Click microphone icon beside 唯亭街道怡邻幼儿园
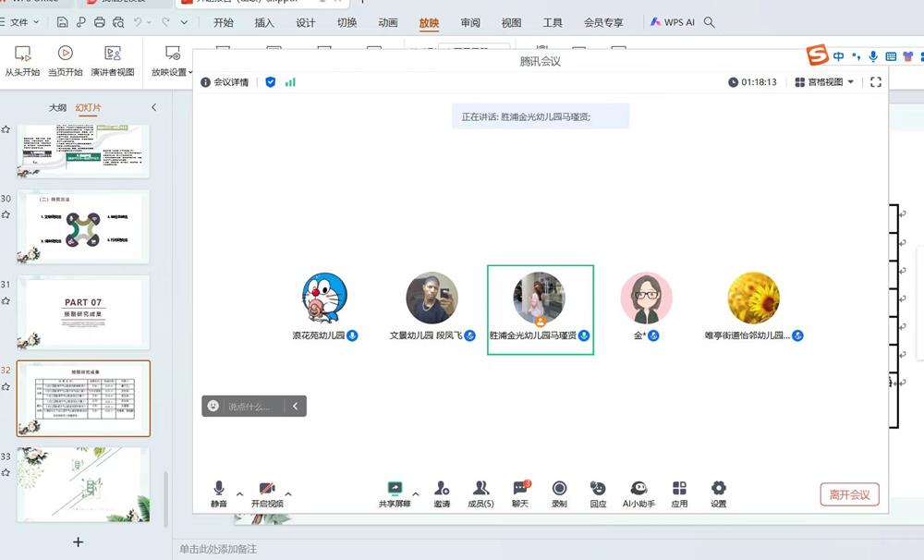 pyautogui.click(x=798, y=335)
